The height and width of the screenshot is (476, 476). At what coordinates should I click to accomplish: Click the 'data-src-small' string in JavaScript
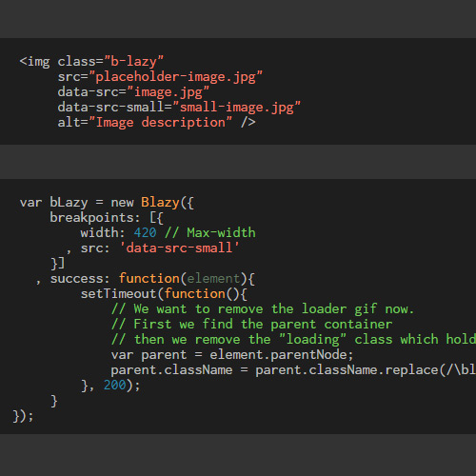tap(179, 248)
